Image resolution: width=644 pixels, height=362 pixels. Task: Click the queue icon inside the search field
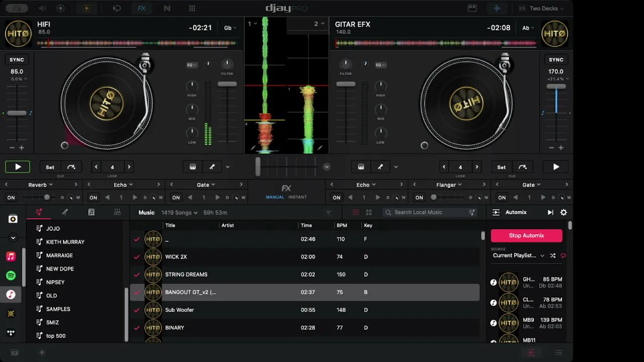[472, 212]
